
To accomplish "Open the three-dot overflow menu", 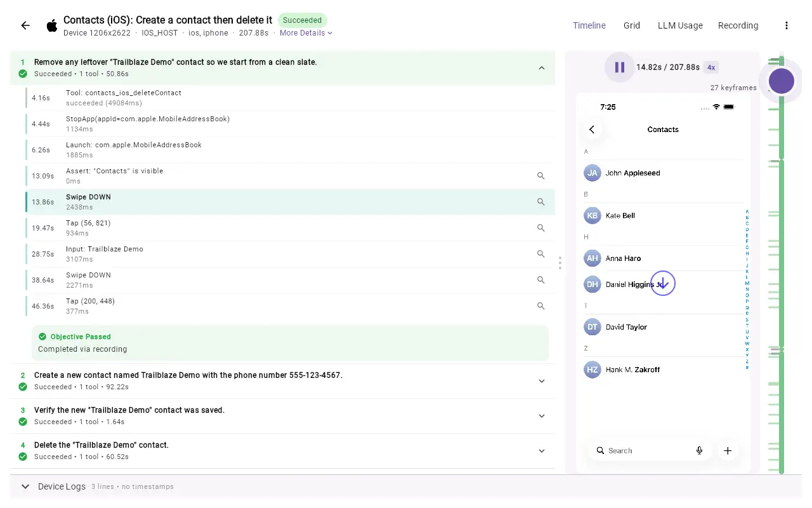I will (x=787, y=25).
